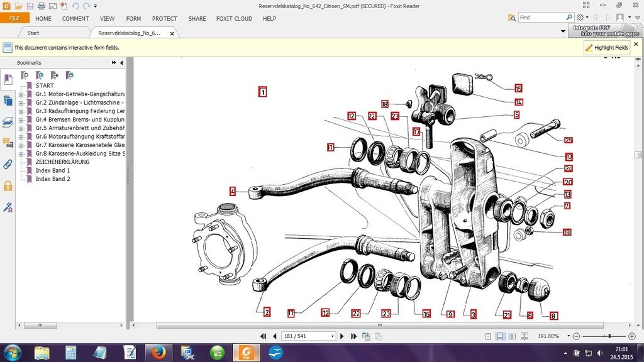
Task: Toggle continuous page view mode
Action: (x=499, y=337)
